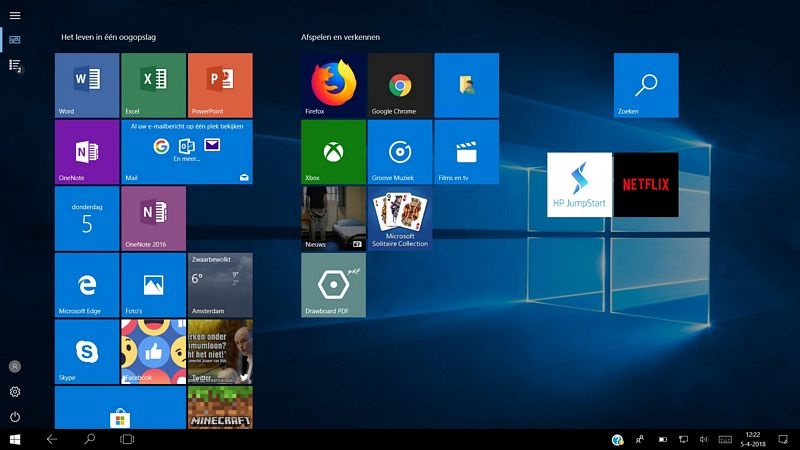Open the blue contact-card tile beside Google Chrome
Image resolution: width=800 pixels, height=450 pixels.
[466, 85]
